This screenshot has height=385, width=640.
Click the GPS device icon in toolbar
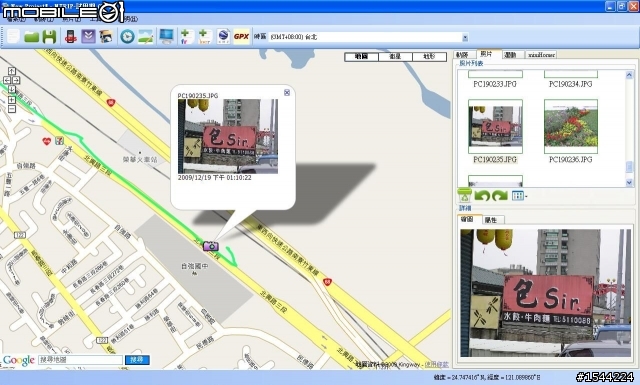71,37
